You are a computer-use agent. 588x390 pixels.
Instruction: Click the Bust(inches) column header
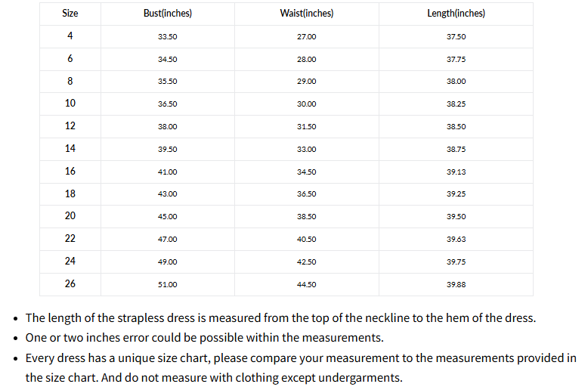(x=167, y=14)
